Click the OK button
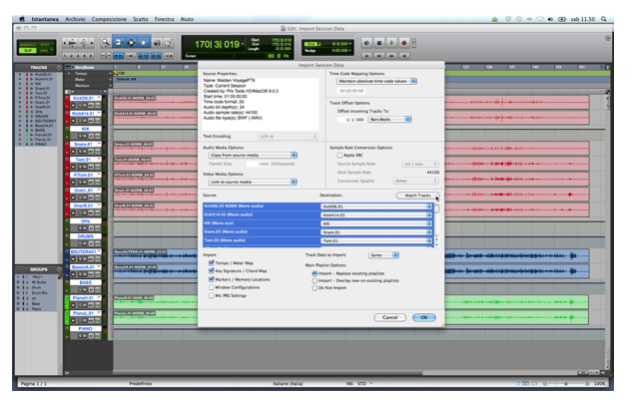This screenshot has width=643, height=414. pos(424,317)
